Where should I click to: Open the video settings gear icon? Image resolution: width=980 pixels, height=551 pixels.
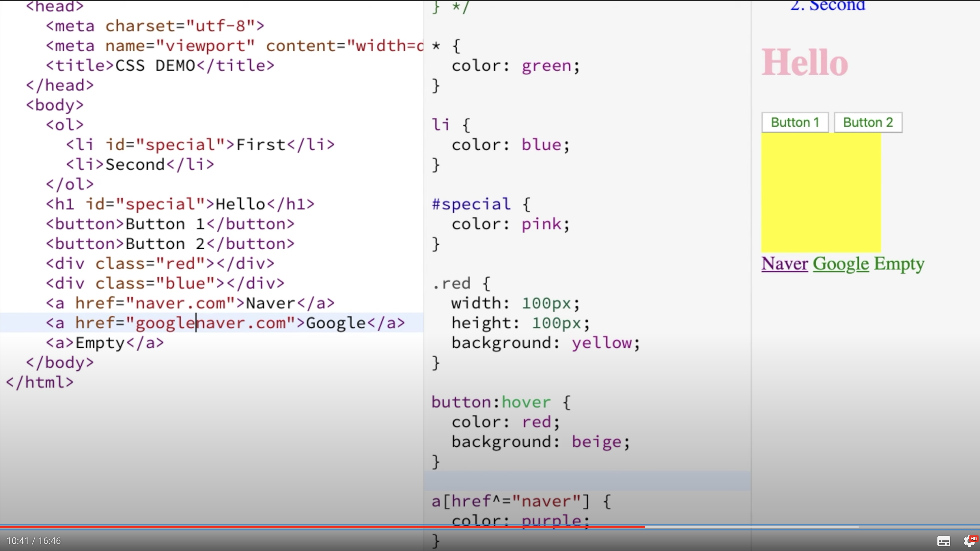[970, 541]
